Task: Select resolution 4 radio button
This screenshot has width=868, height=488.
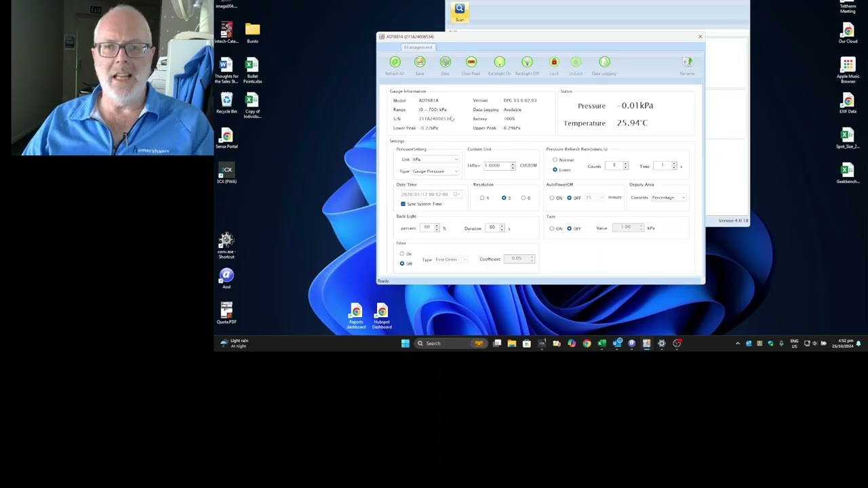Action: (482, 198)
